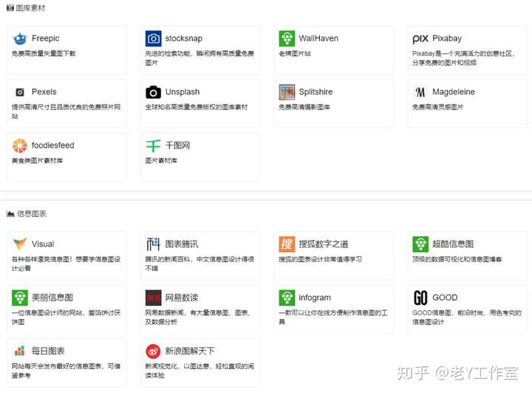Open the WallHaven title link

[x=318, y=38]
